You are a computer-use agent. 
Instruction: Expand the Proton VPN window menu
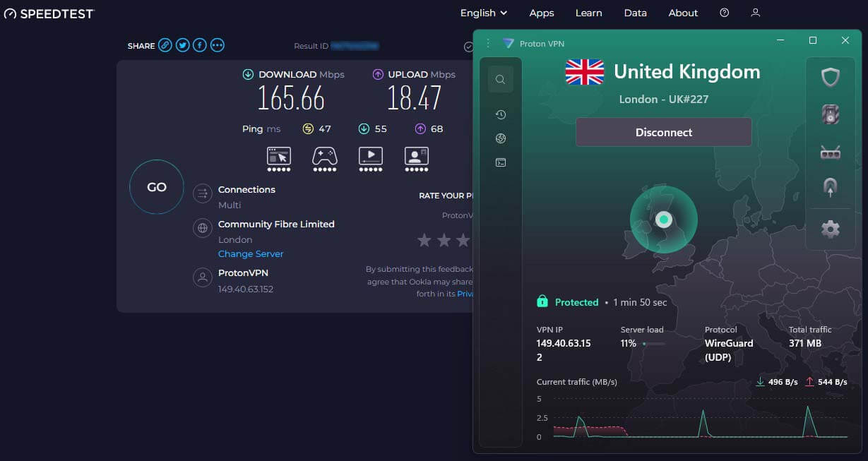coord(488,43)
